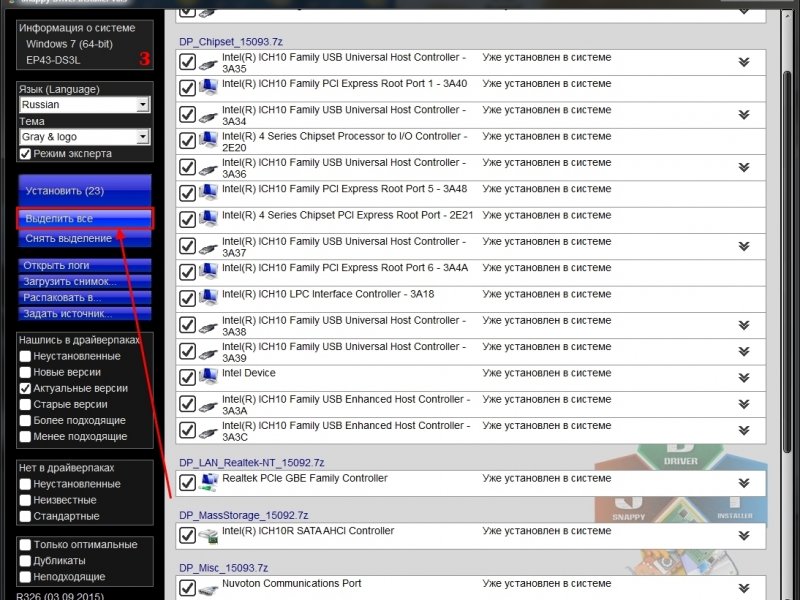Click the USB icon of the Enhanced Host Controller 3A3A
Screen dimensions: 800x600
[208, 406]
